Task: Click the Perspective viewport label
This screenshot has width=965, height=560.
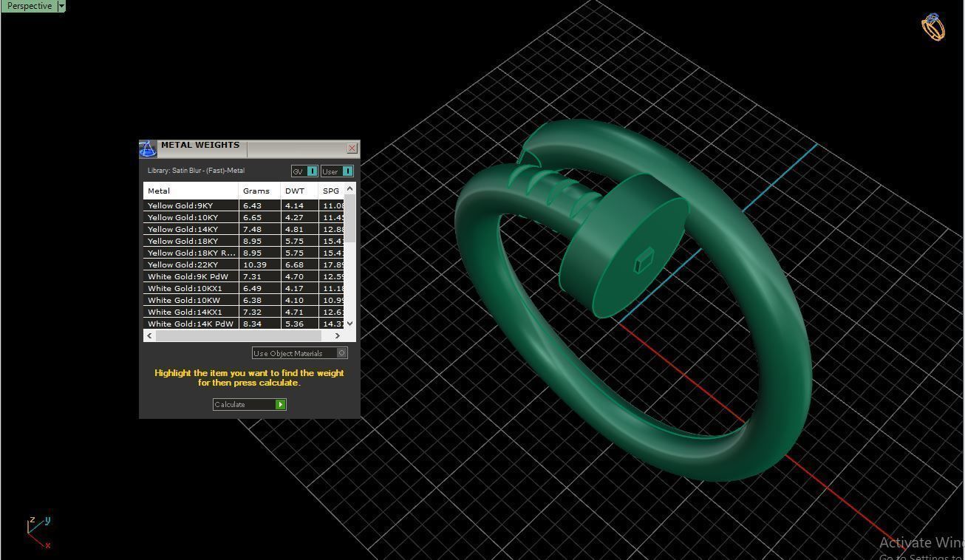Action: point(29,6)
